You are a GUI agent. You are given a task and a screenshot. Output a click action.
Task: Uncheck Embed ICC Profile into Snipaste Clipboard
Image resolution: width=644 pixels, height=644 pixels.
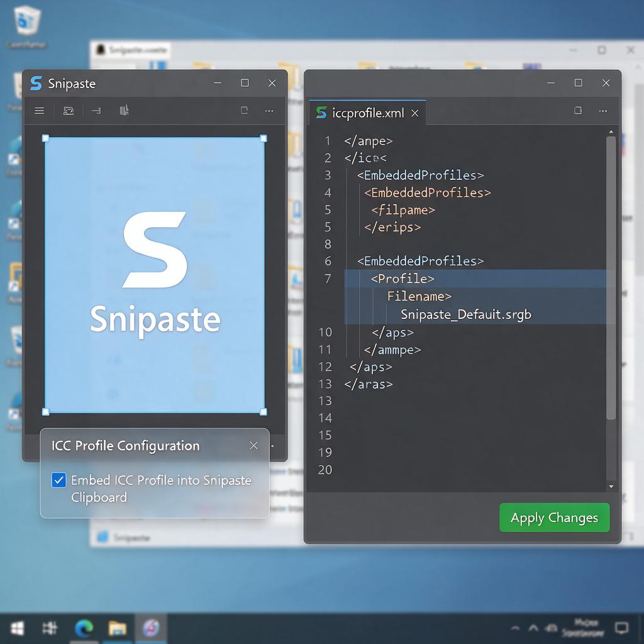coord(58,480)
